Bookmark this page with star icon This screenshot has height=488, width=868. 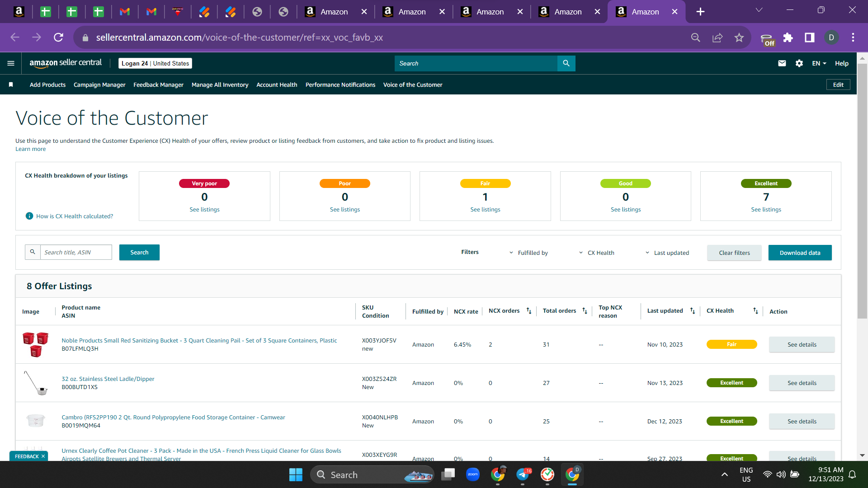tap(739, 38)
